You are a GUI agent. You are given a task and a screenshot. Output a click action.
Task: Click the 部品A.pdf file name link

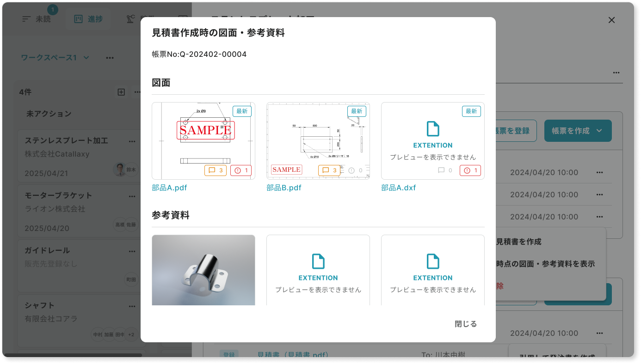169,188
